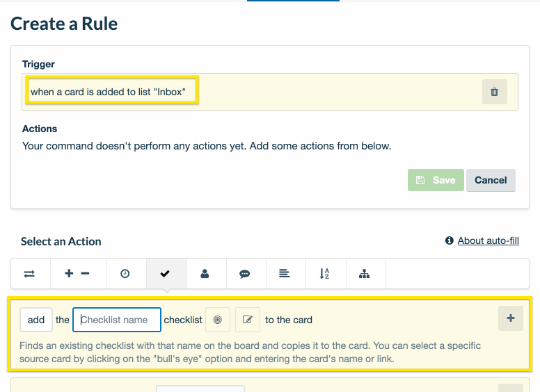Toggle the 'add' option in checklist action
Image resolution: width=540 pixels, height=392 pixels.
pos(36,320)
